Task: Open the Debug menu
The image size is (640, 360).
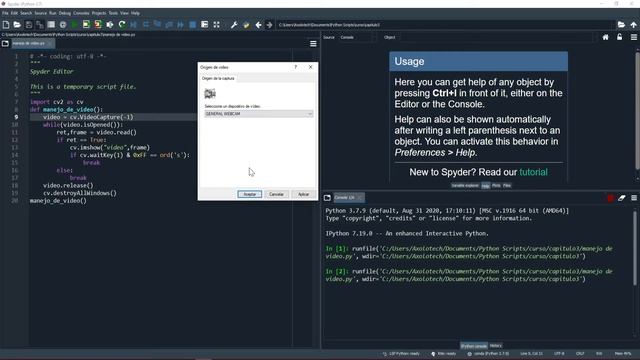Action: pos(64,13)
